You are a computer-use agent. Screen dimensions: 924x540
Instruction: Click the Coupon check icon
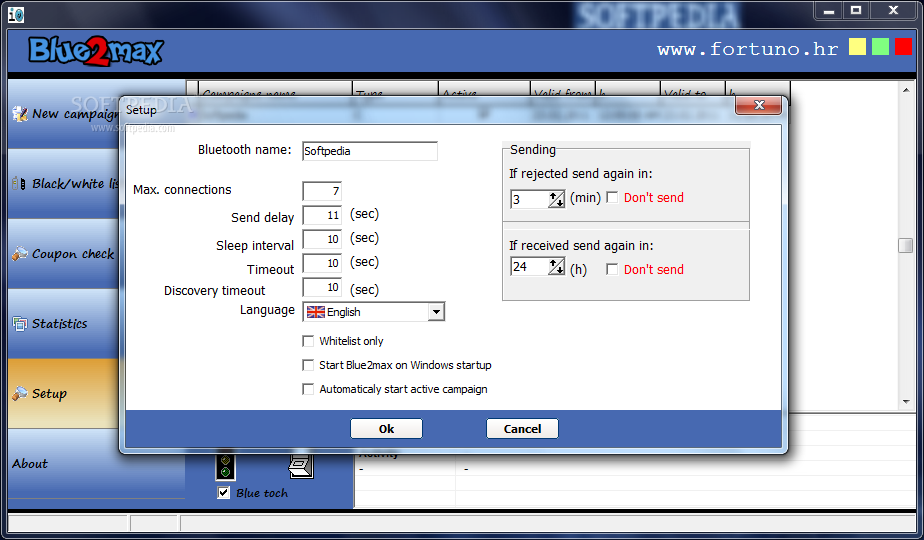(x=19, y=253)
